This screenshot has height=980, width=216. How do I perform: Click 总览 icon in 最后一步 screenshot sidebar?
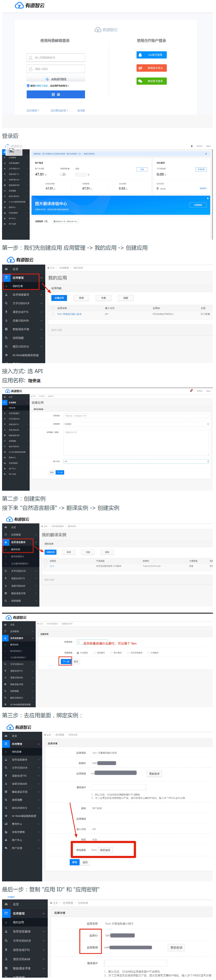pos(6,904)
